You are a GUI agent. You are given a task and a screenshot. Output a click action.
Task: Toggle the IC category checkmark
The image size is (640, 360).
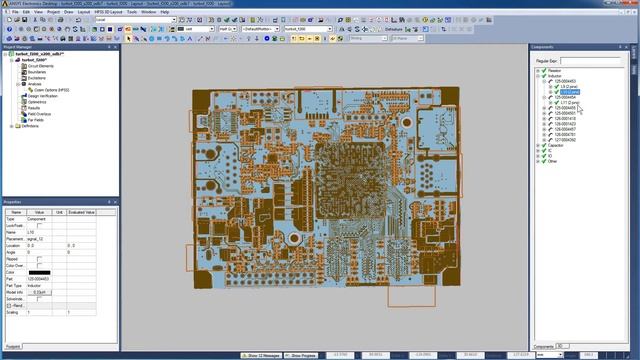(544, 151)
